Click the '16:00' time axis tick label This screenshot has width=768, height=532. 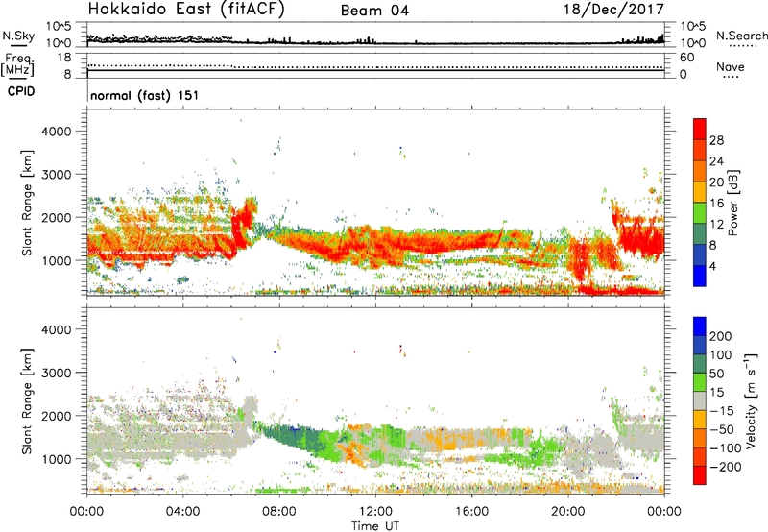(x=471, y=512)
